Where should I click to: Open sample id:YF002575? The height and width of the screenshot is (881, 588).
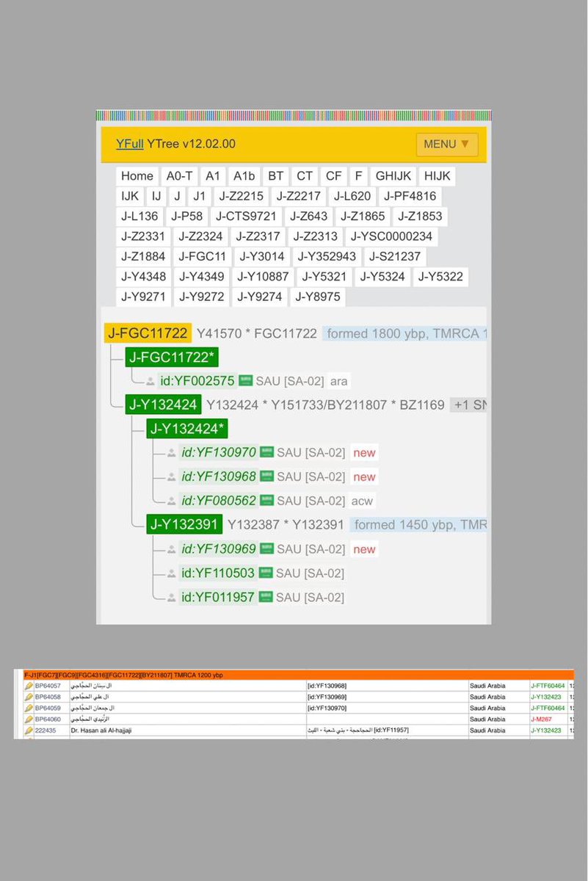click(197, 381)
